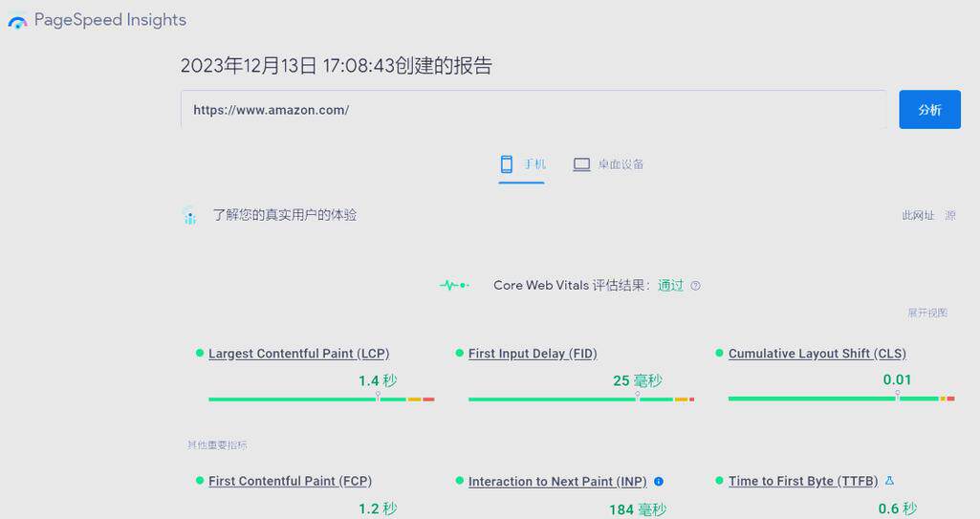This screenshot has height=519, width=980.
Task: Click the green status dot beside CLS
Action: (x=719, y=353)
